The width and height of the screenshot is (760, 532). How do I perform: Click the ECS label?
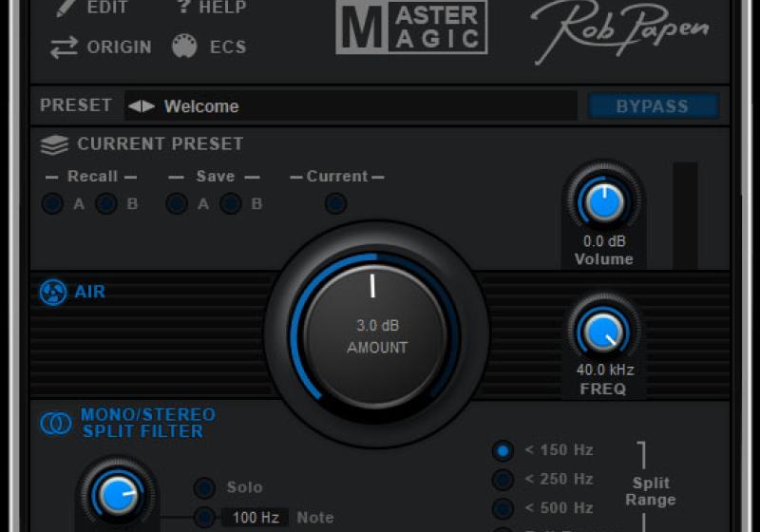pos(228,47)
